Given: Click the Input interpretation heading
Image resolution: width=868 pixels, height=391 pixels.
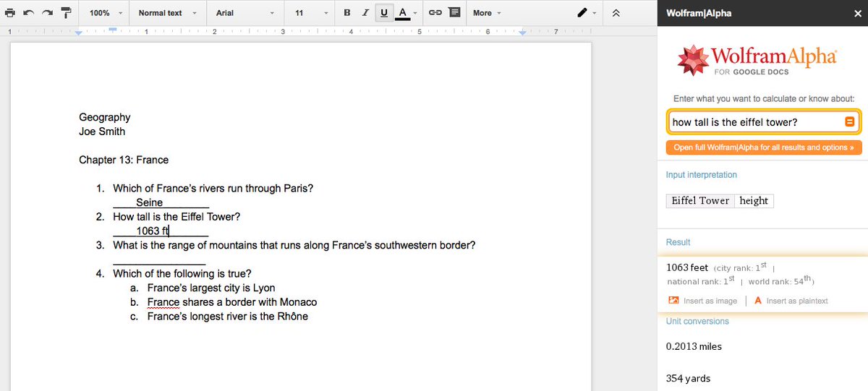Looking at the screenshot, I should click(702, 175).
